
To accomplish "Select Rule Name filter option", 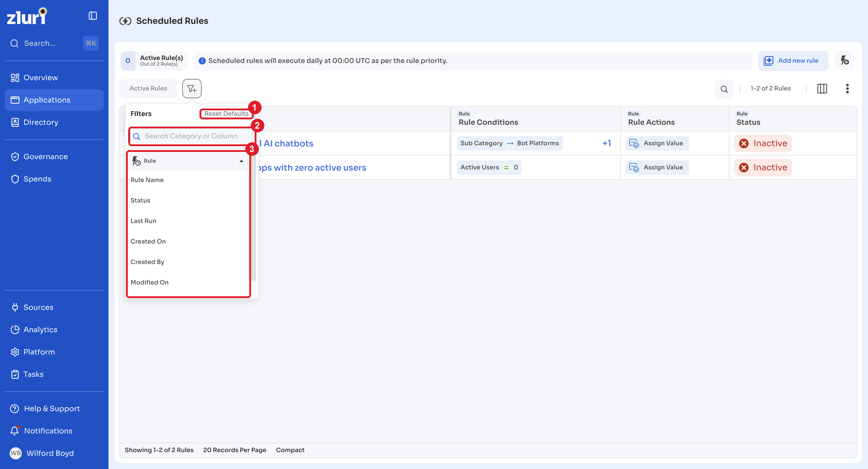I will (188, 180).
